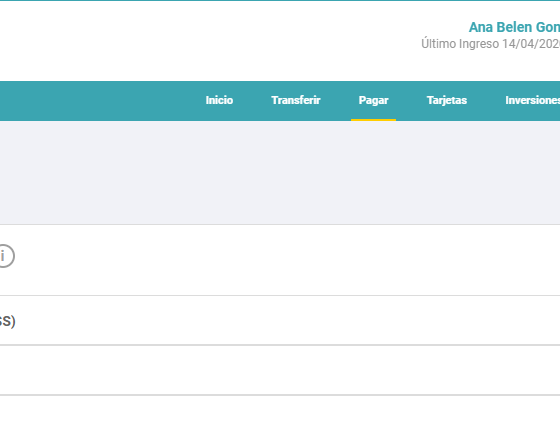The height and width of the screenshot is (443, 560).
Task: Switch to the Transferir tab
Action: tap(296, 100)
